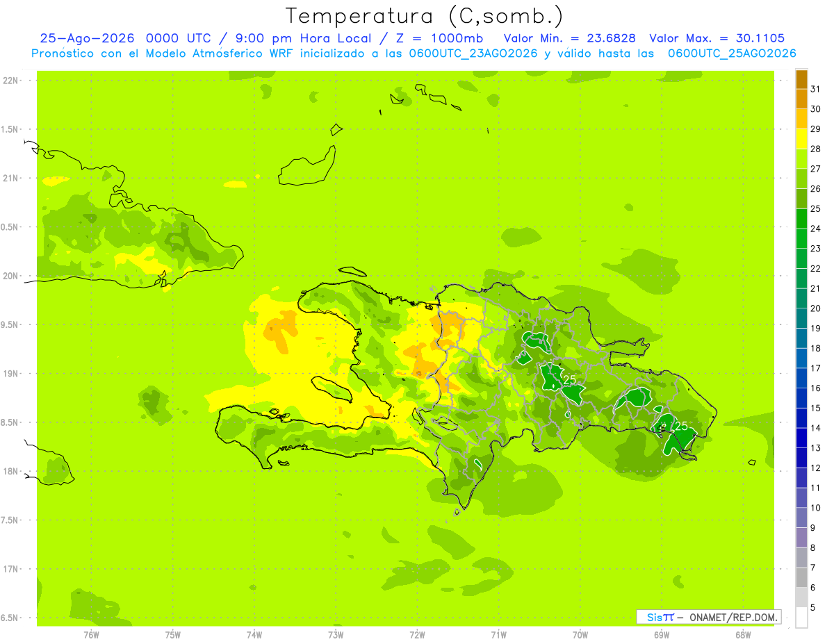Select the green swatch between 24 and 25
Viewport: 834px width, 644px height.
[x=801, y=219]
